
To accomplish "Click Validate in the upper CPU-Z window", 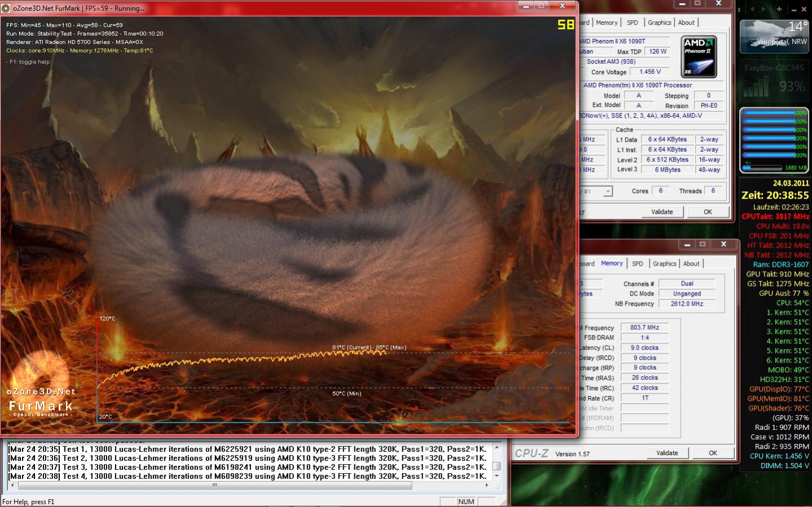I will (x=662, y=212).
